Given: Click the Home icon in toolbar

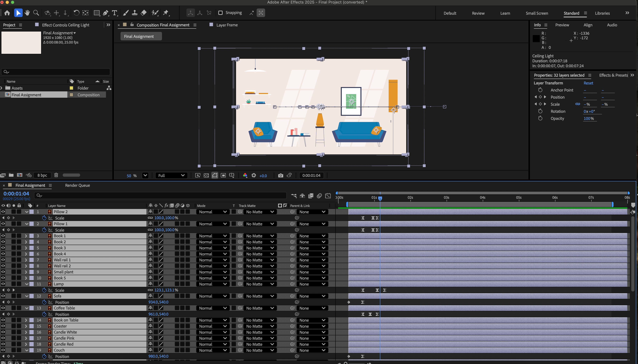Looking at the screenshot, I should coord(7,13).
